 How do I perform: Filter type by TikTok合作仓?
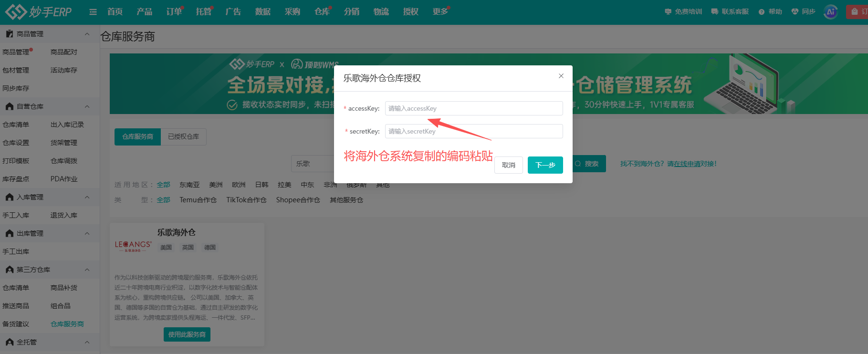click(246, 200)
